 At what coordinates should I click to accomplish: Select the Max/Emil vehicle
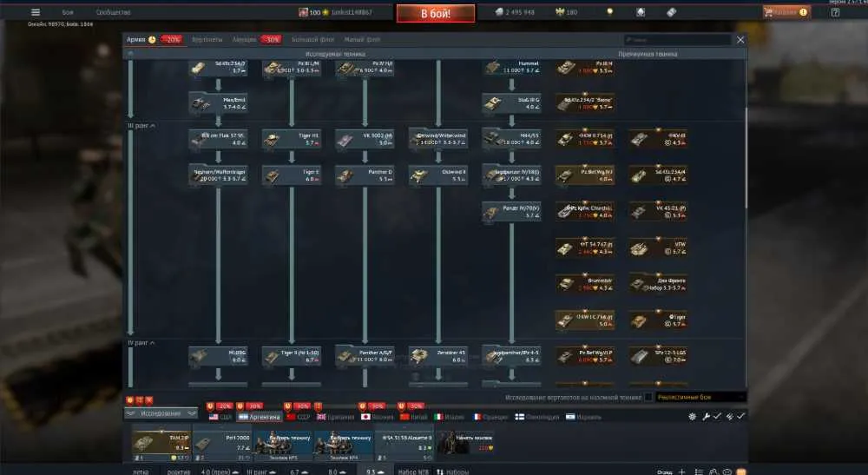coord(218,103)
